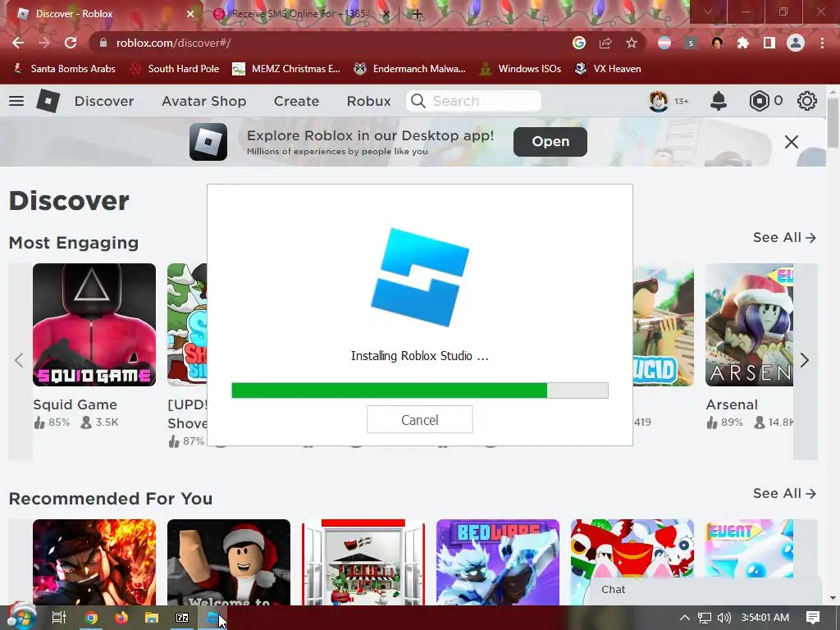This screenshot has height=630, width=840.
Task: Open the Endermanch Malware bookmark
Action: pos(410,69)
